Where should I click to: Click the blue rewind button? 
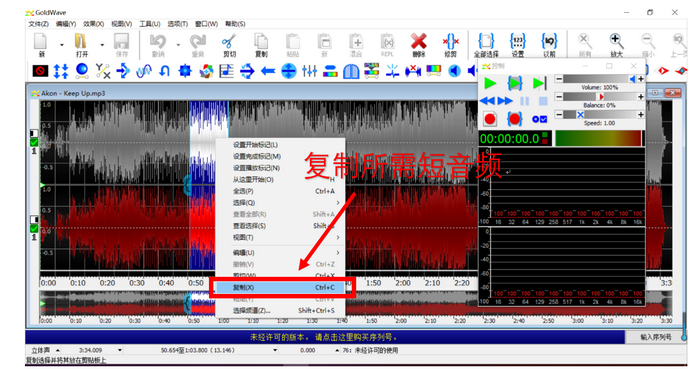pyautogui.click(x=487, y=101)
